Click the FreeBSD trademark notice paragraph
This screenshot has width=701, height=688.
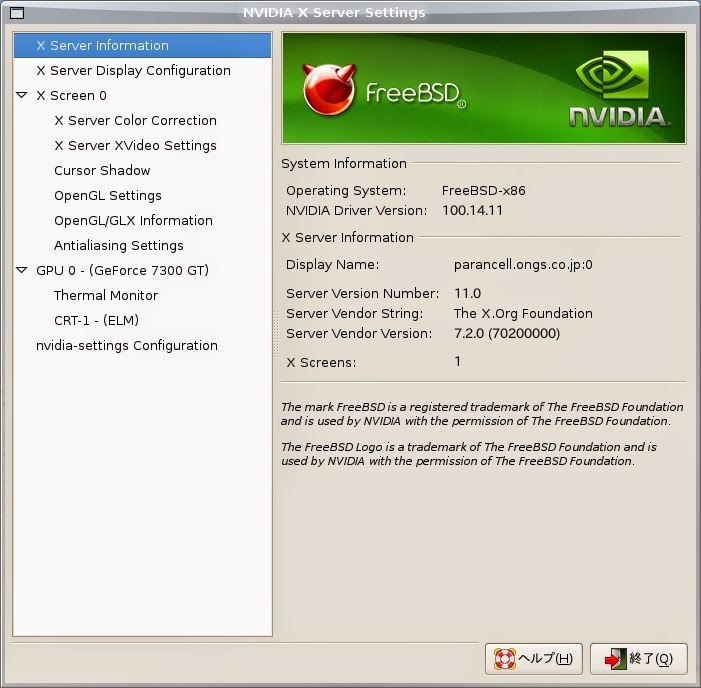tap(482, 414)
